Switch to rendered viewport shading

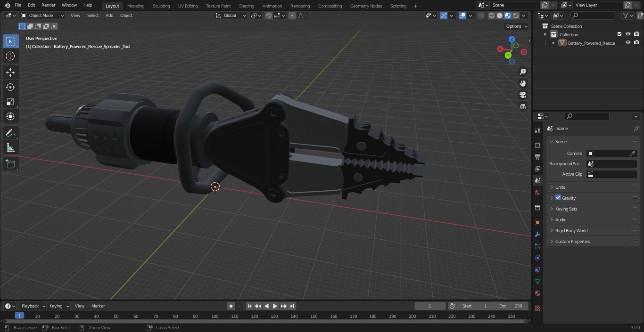(516, 16)
